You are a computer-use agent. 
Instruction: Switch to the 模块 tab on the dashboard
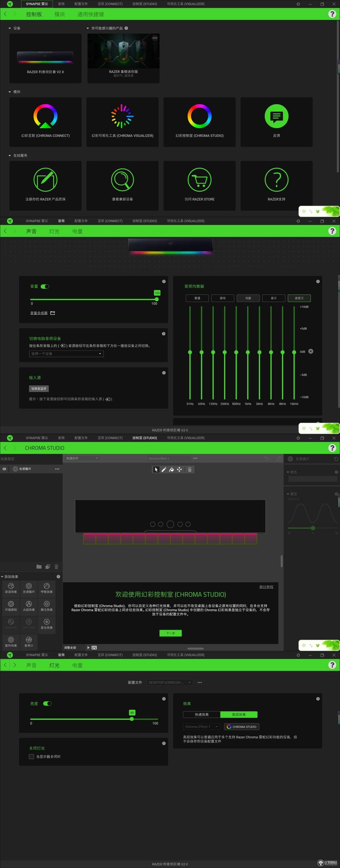tap(59, 14)
